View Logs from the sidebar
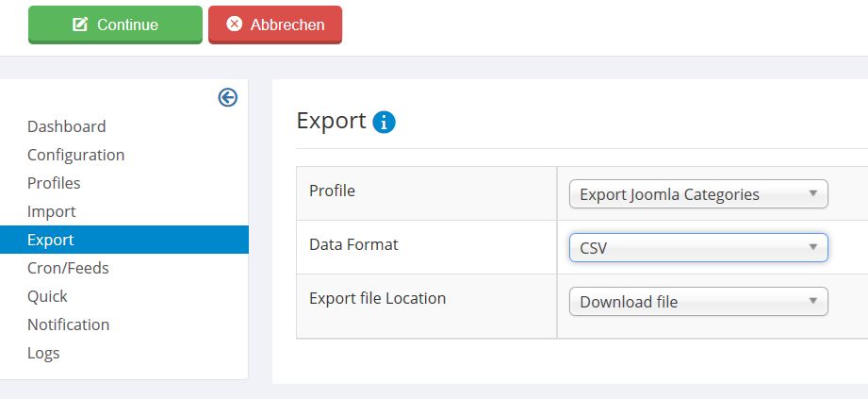 43,353
